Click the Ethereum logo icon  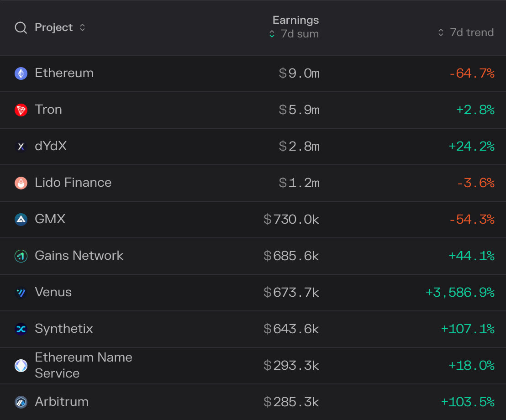coord(21,73)
